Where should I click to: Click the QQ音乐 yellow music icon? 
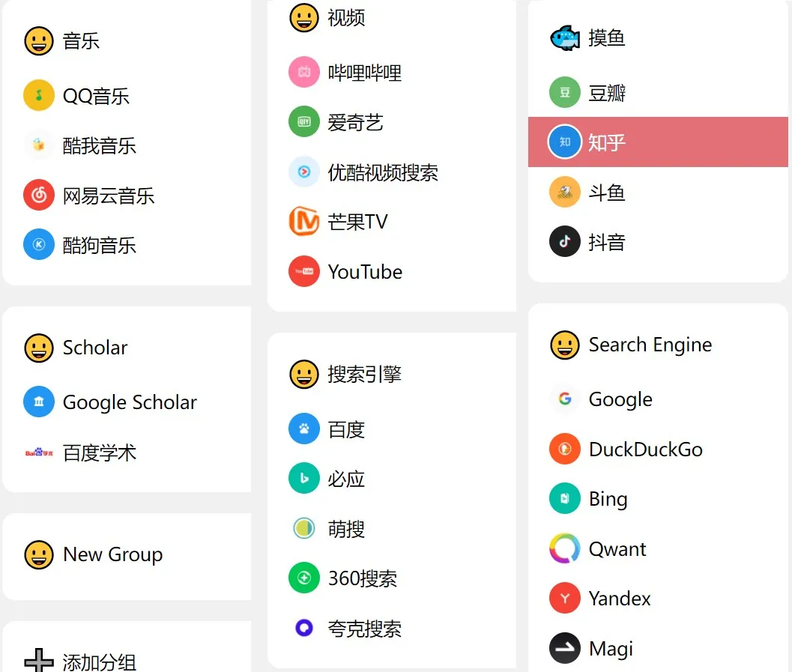39,95
